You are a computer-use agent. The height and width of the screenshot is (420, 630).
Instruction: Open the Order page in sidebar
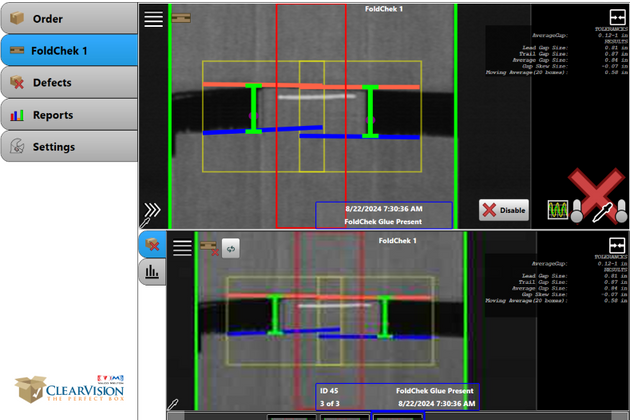(69, 18)
